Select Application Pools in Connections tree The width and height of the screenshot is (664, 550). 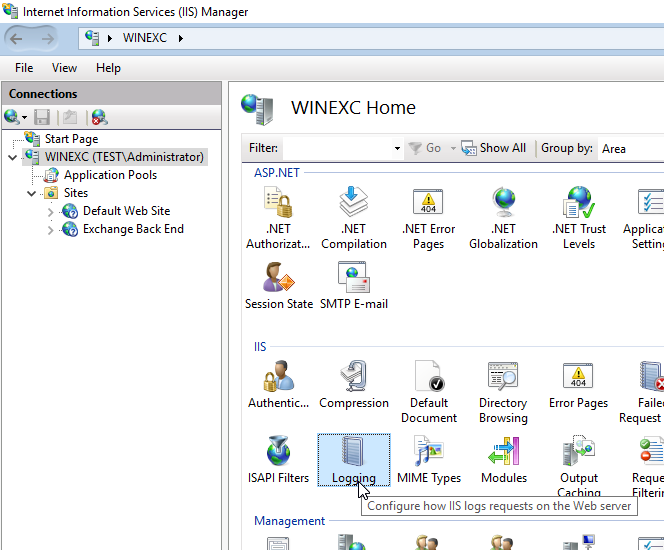tap(110, 175)
